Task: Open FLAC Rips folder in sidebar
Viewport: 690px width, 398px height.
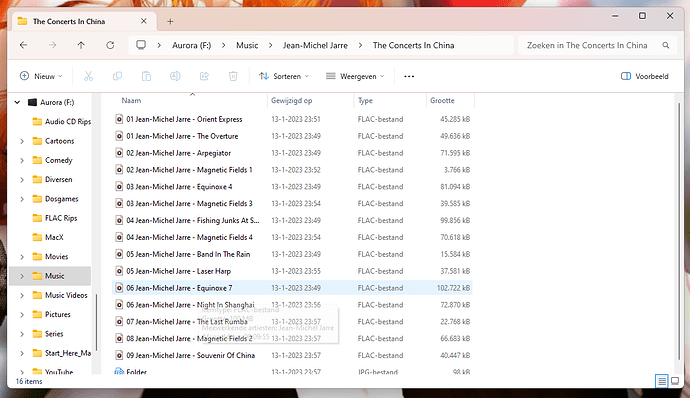Action: pyautogui.click(x=61, y=218)
